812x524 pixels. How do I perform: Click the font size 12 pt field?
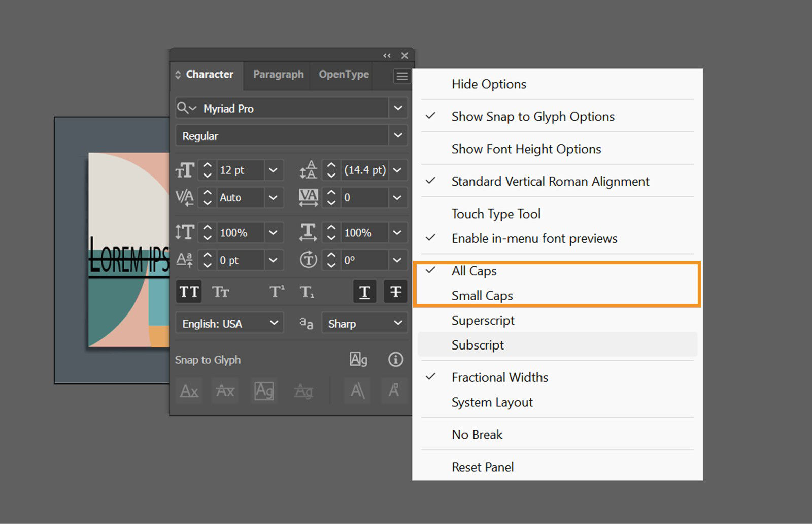pyautogui.click(x=240, y=170)
